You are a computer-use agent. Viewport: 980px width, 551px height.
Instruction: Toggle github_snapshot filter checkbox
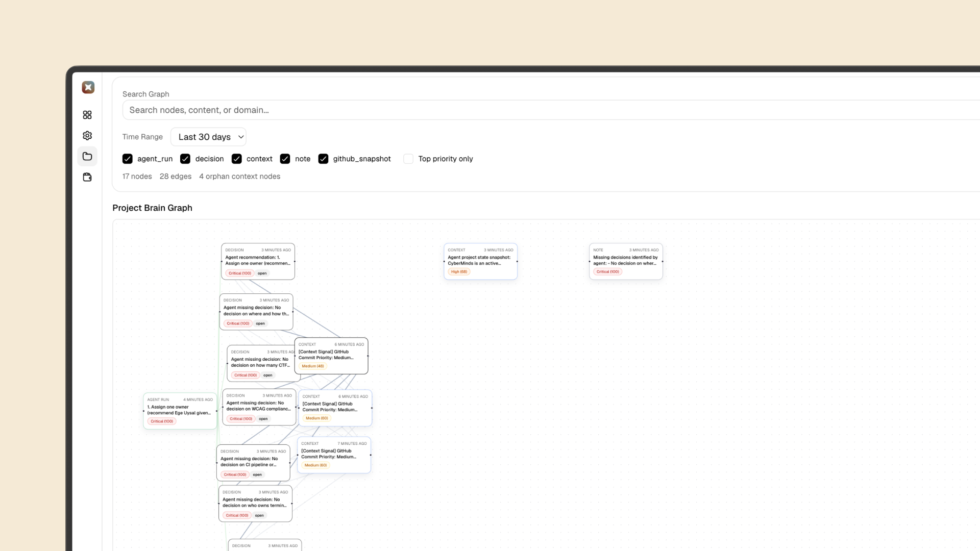point(323,159)
